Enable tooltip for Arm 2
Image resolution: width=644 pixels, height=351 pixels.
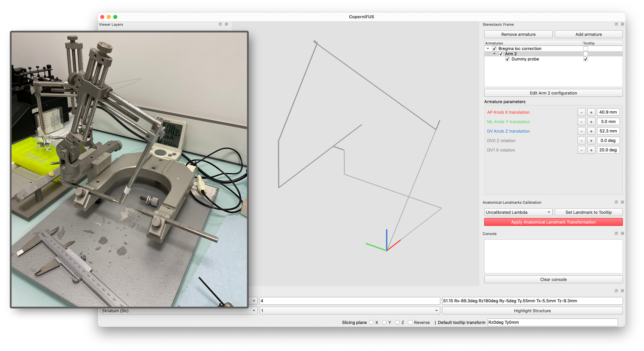pyautogui.click(x=585, y=54)
